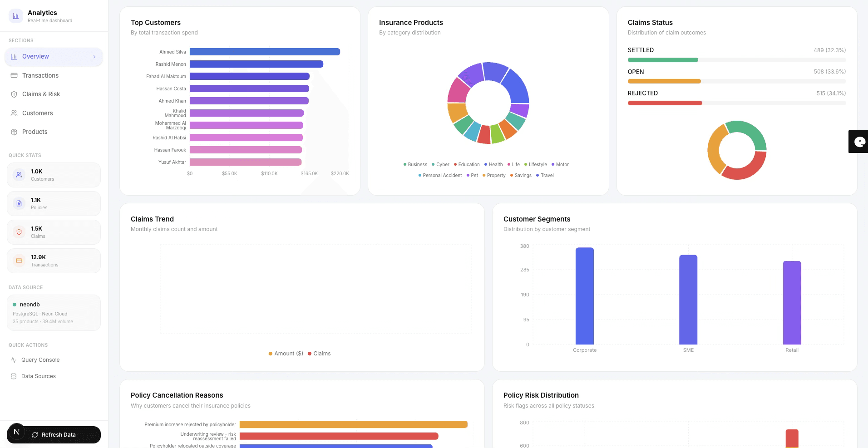Click the round N avatar badge
The width and height of the screenshot is (868, 448).
16,432
